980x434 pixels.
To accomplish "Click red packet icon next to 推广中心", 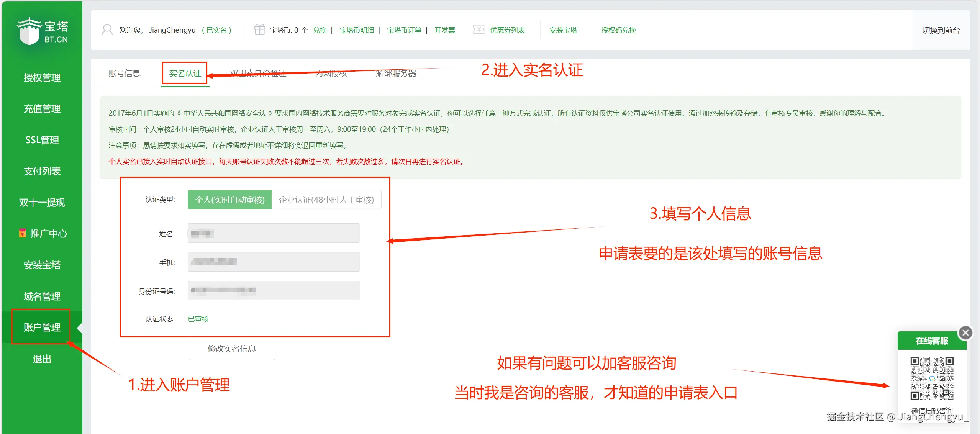I will [x=23, y=233].
